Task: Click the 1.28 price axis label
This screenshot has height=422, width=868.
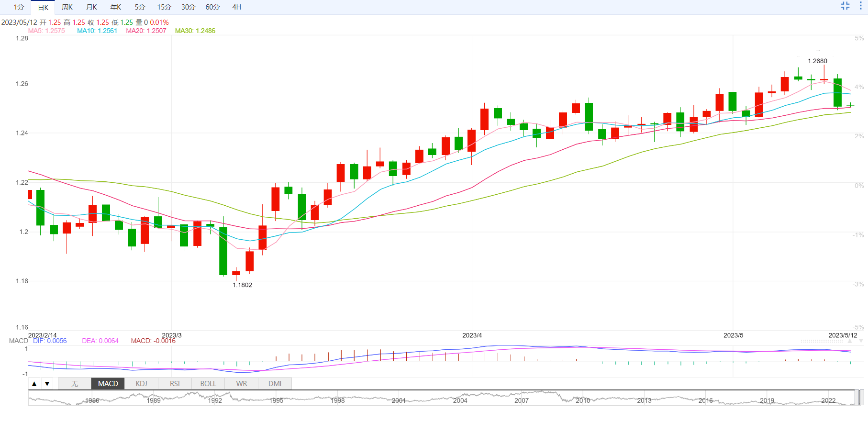Action: (22, 38)
